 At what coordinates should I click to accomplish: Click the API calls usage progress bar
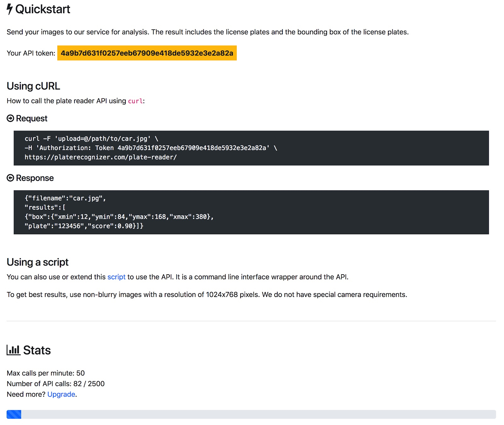point(251,414)
